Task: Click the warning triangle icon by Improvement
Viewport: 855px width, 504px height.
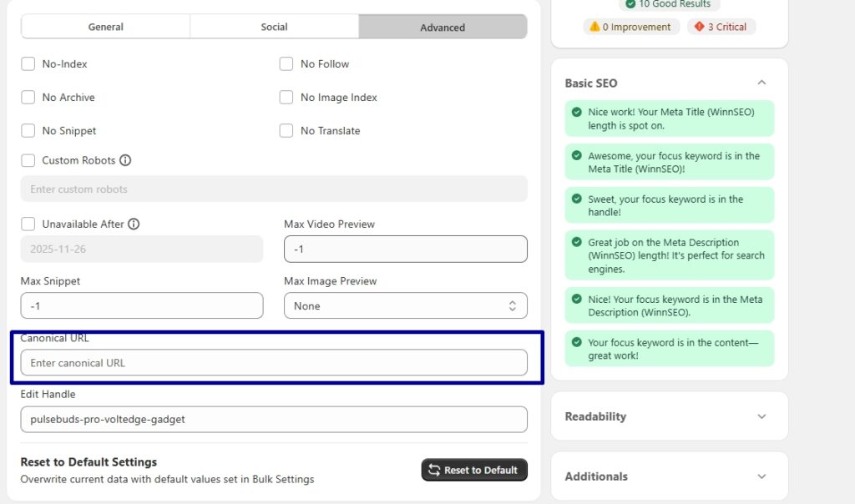Action: 594,27
